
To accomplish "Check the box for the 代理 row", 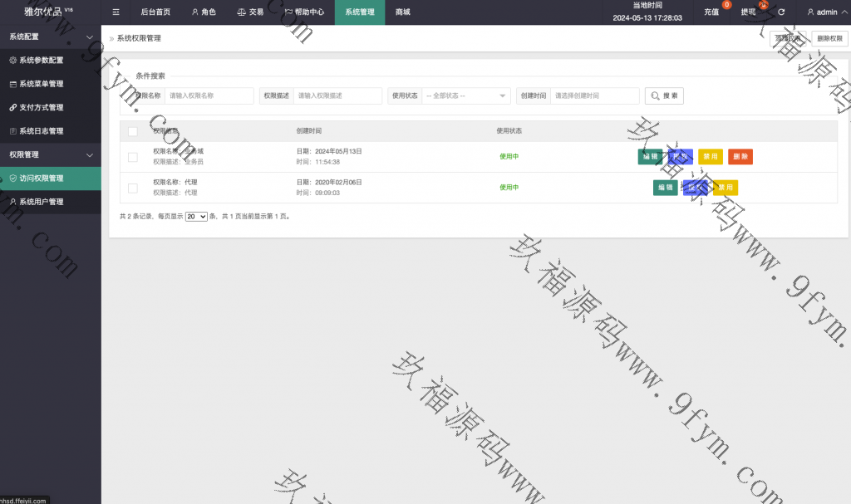I will [x=133, y=188].
